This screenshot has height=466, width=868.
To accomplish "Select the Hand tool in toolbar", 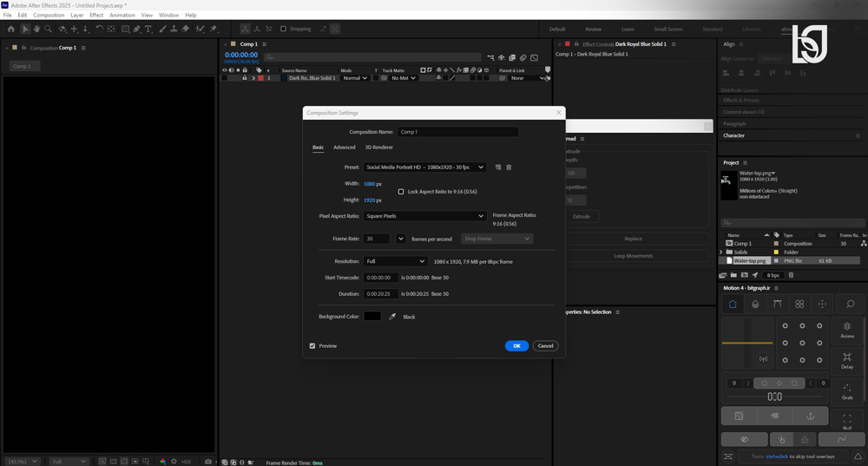I will (36, 29).
